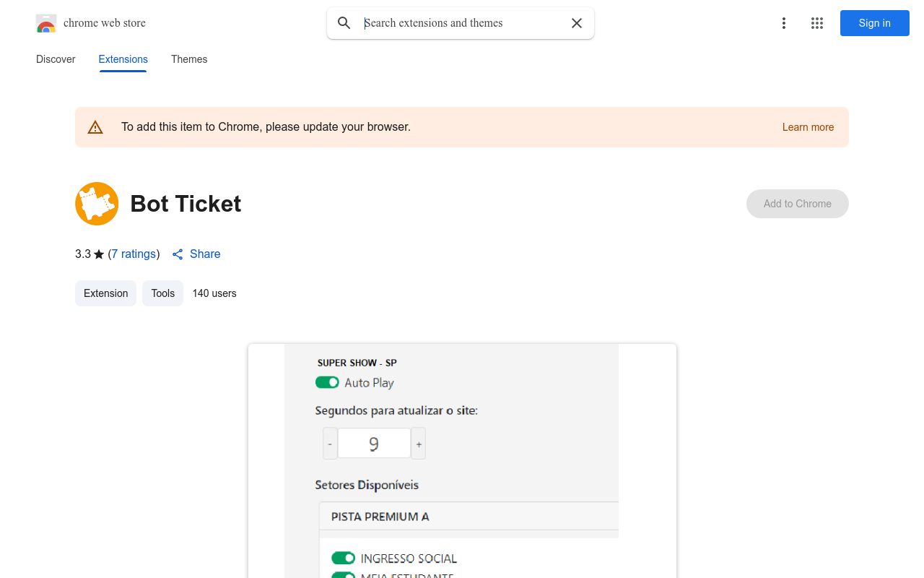Image resolution: width=924 pixels, height=578 pixels.
Task: Clear the search field with the X icon
Action: [x=577, y=23]
